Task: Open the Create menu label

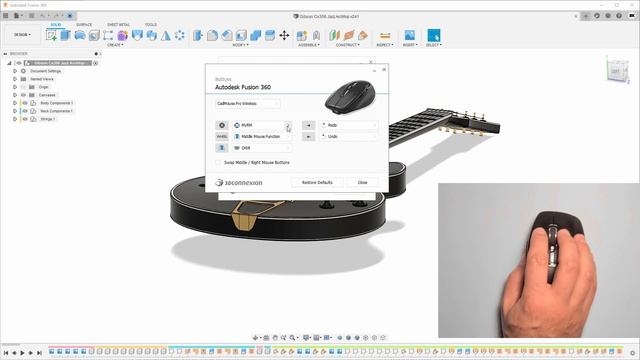Action: (x=115, y=45)
